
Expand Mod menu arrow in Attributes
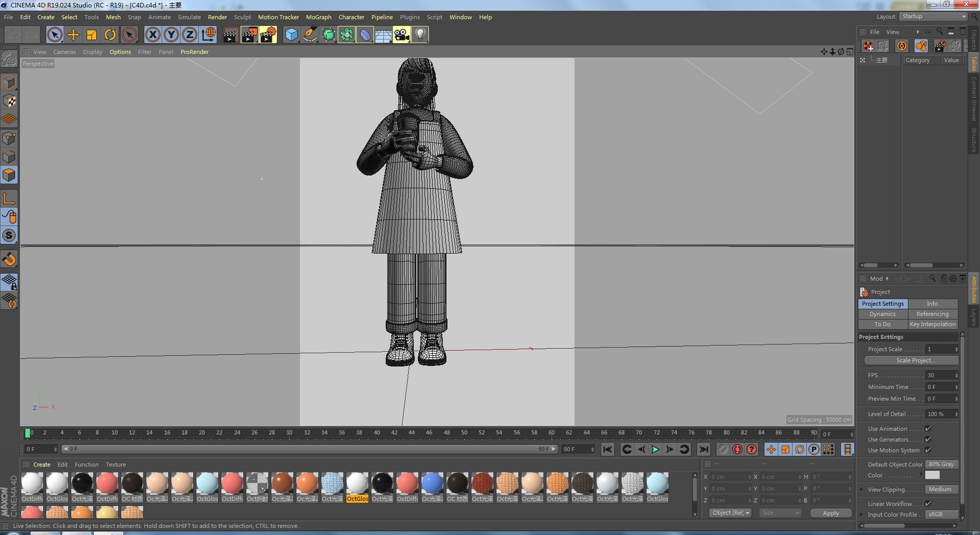point(887,279)
